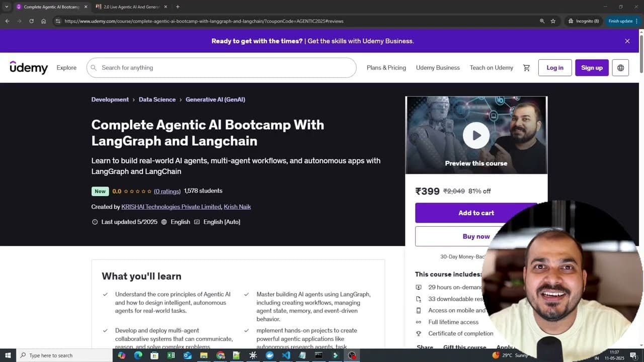Image resolution: width=644 pixels, height=362 pixels.
Task: Open the browser zoom magnifier icon
Action: point(542,21)
